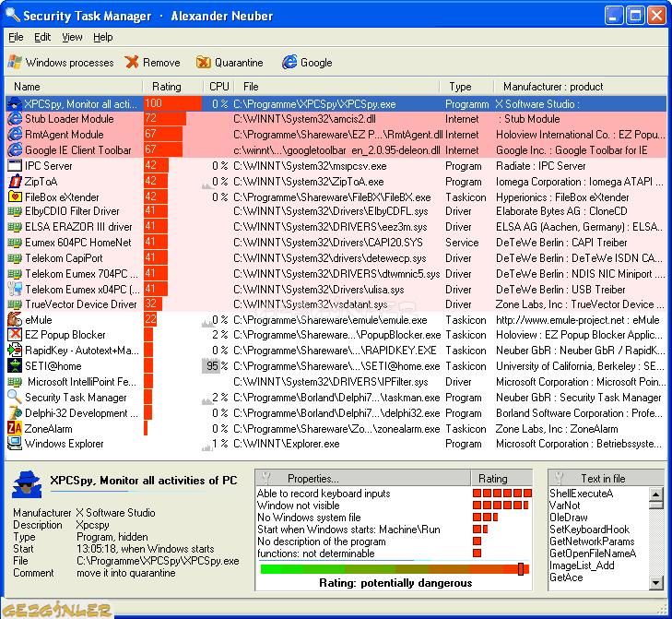Click 'Start when Windows starts: Machine\Run' property
Image resolution: width=672 pixels, height=619 pixels.
tap(348, 530)
